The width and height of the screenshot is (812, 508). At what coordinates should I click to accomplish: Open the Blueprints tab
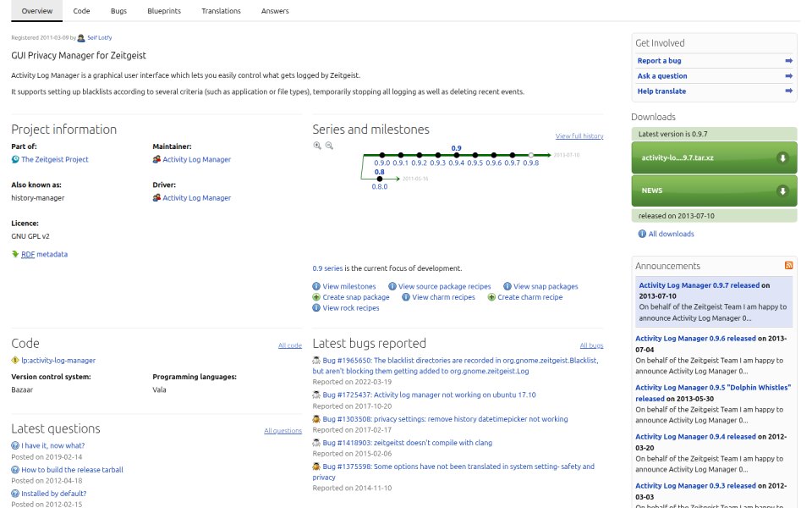click(164, 11)
